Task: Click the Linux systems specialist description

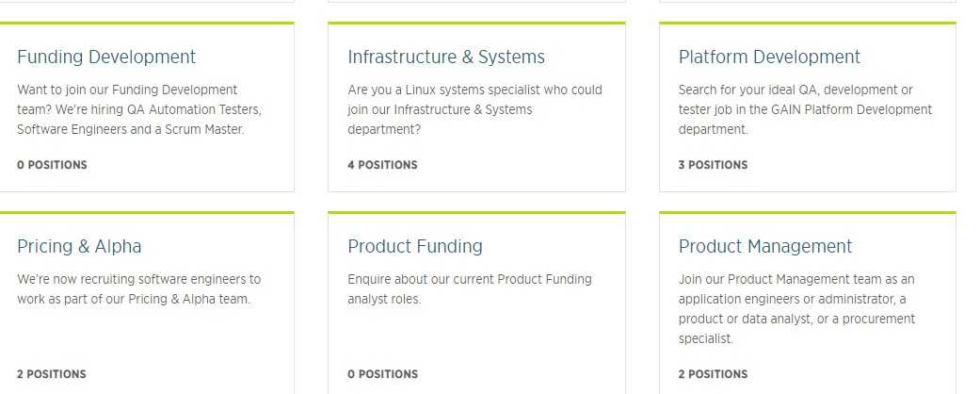Action: coord(474,109)
